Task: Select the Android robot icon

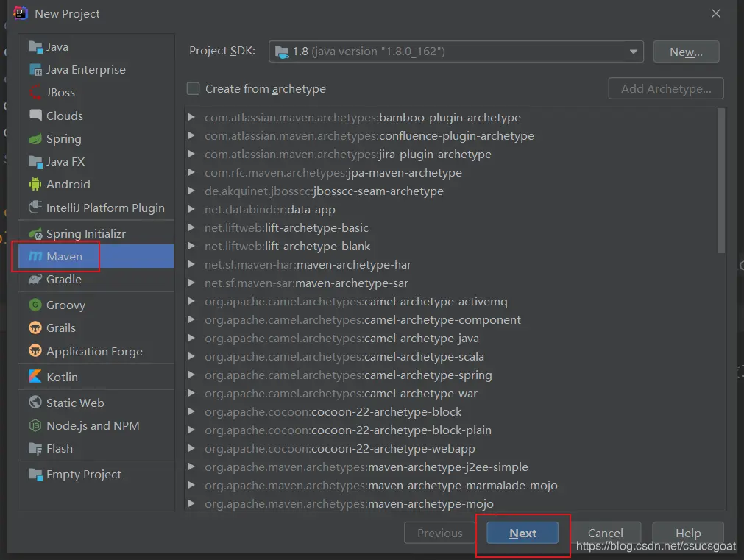Action: 35,185
